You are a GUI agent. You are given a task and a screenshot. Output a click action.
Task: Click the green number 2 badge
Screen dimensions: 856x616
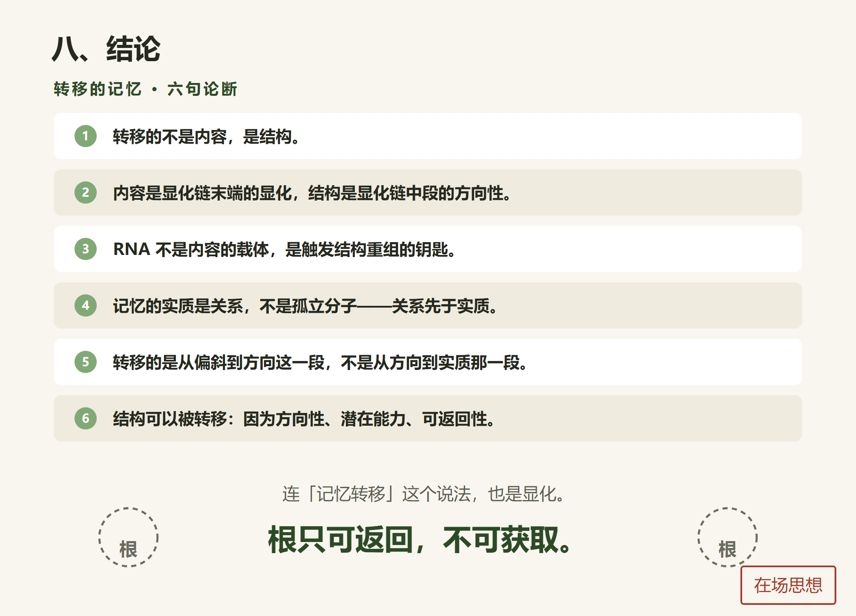(x=86, y=192)
